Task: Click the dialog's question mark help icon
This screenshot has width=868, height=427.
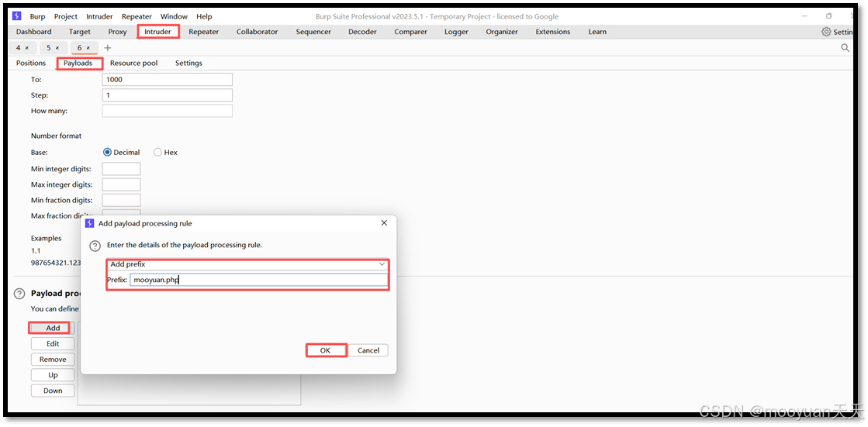Action: tap(95, 246)
